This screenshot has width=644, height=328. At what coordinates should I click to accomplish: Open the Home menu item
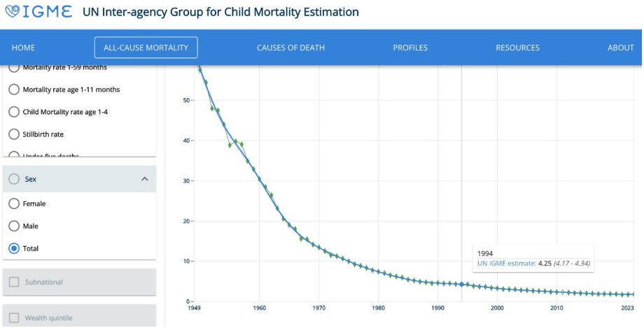point(23,48)
